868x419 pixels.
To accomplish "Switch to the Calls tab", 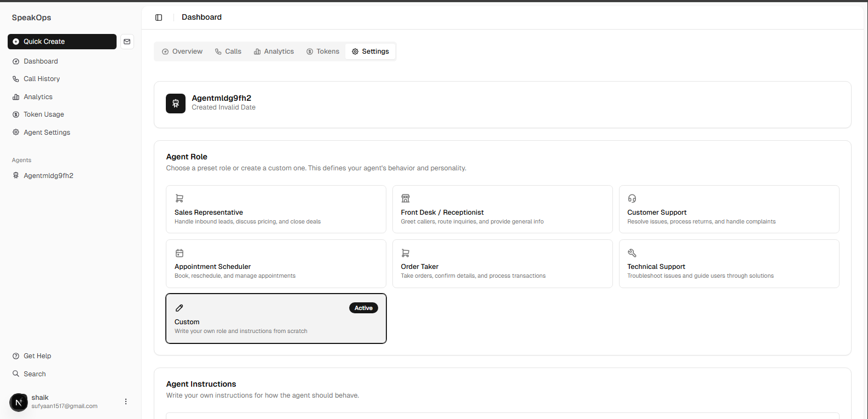I will (228, 51).
